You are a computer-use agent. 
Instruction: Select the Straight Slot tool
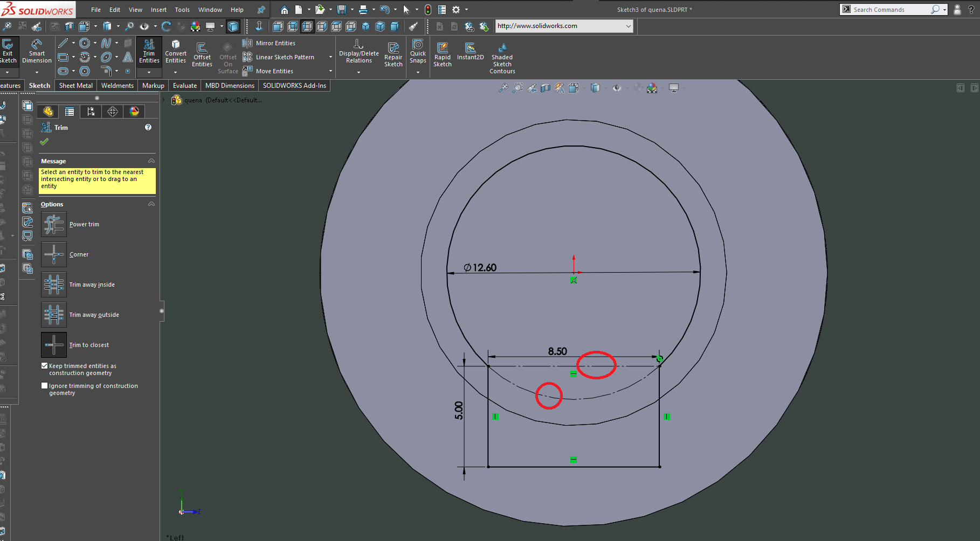(63, 71)
